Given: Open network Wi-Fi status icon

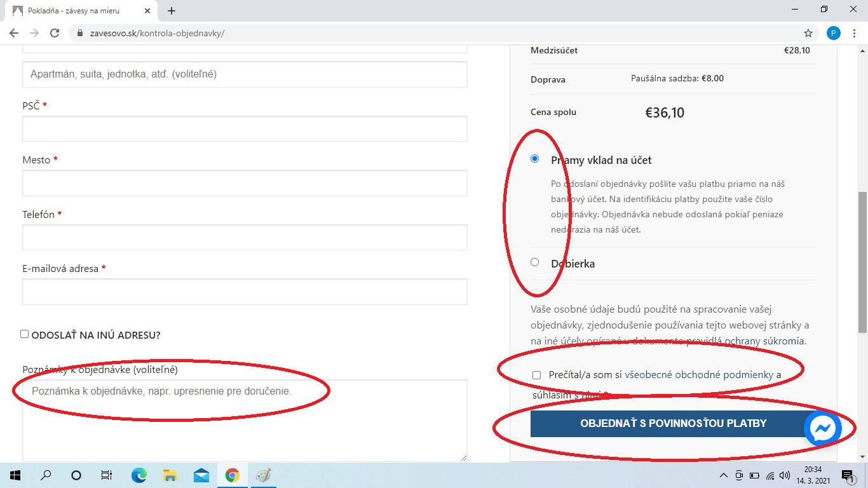Looking at the screenshot, I should 770,475.
